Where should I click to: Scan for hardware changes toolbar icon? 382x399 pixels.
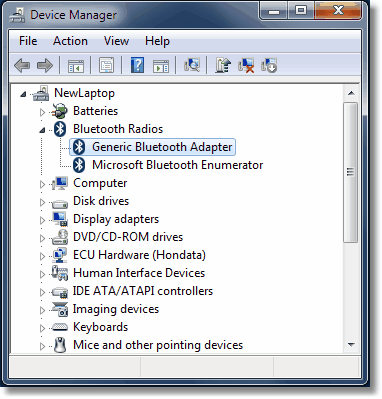(192, 65)
